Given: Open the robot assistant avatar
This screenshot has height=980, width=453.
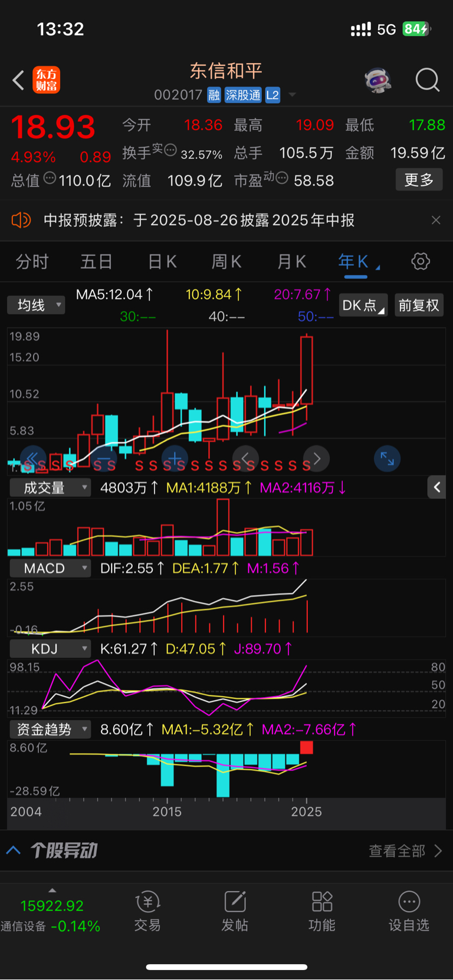Looking at the screenshot, I should point(377,80).
